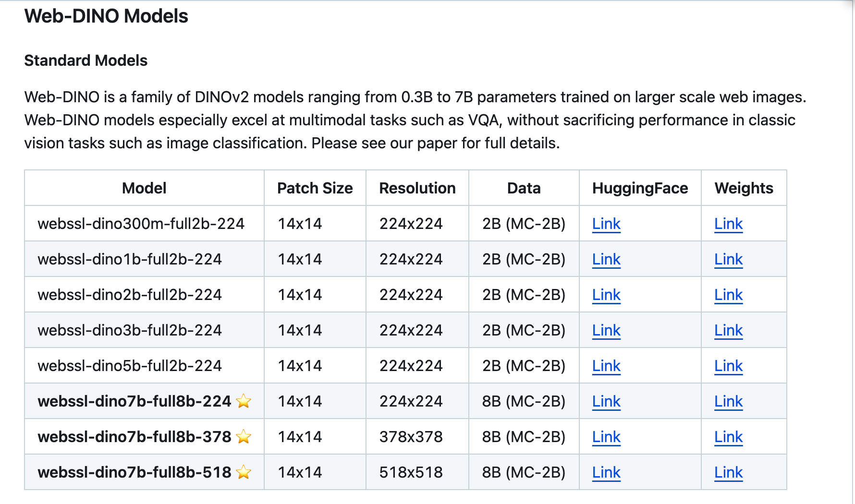Click 8B (MC-2B) data in webssl-dino7b-full8b-518 row

tap(524, 472)
